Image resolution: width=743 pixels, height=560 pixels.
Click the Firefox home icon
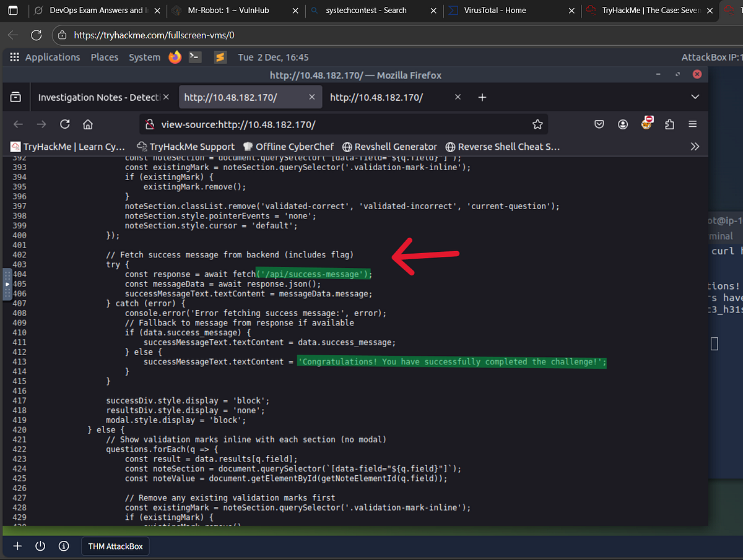(87, 124)
